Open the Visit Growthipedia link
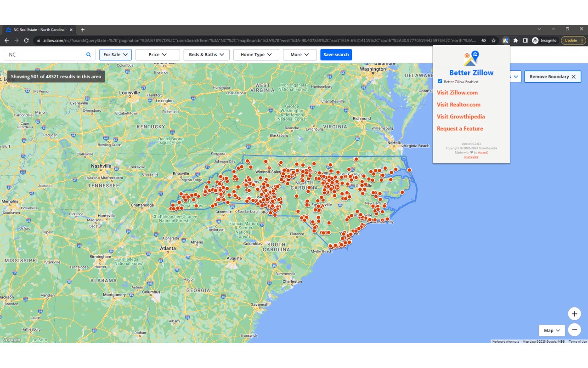Viewport: 588px width, 368px height. tap(461, 116)
